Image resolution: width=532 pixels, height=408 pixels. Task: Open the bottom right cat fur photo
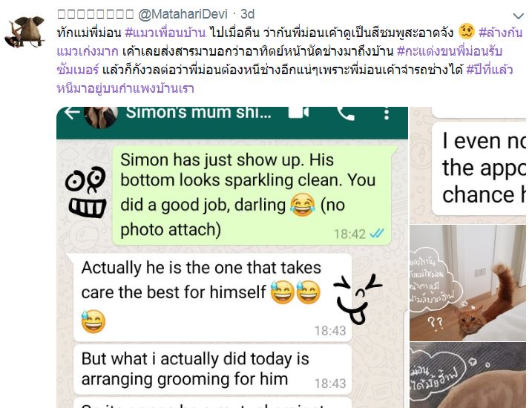468,375
